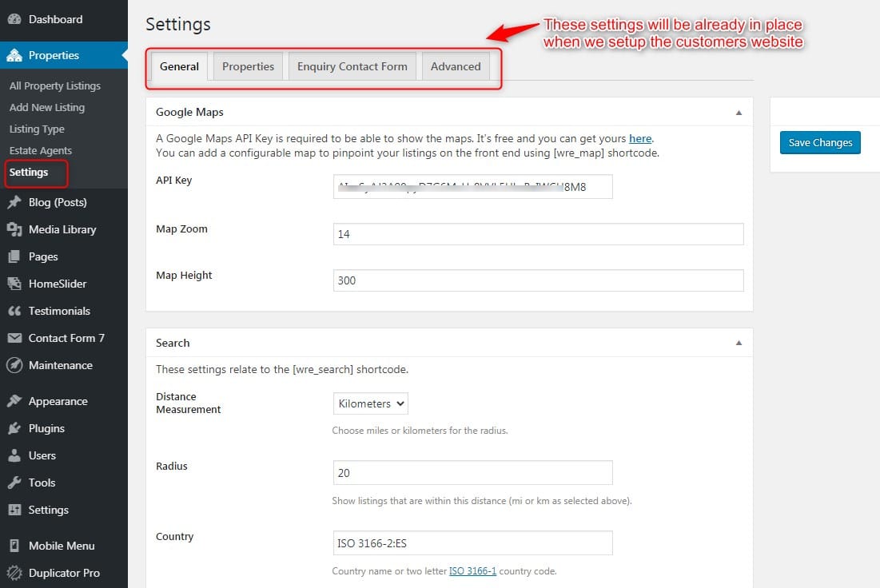
Task: Open the Distance Measurement dropdown
Action: [x=370, y=403]
